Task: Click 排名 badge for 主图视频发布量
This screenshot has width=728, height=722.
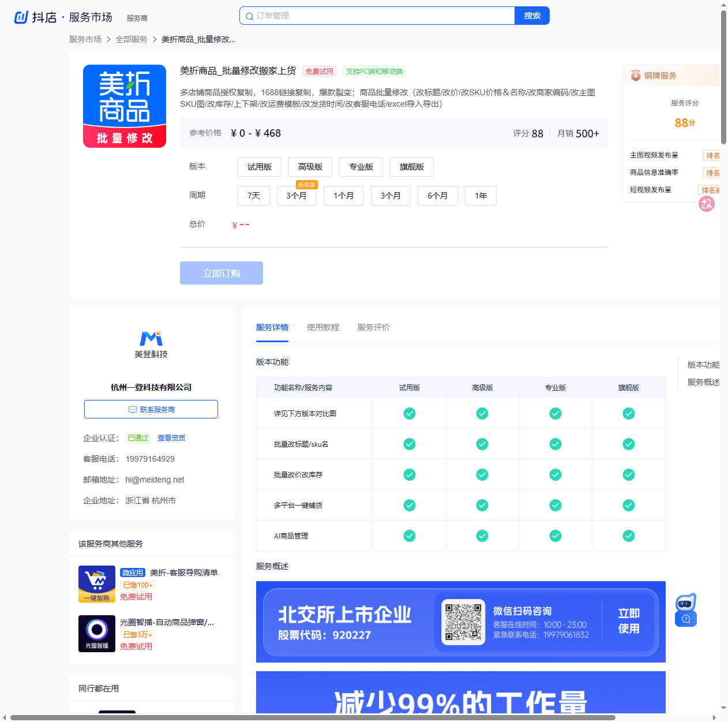Action: 712,155
